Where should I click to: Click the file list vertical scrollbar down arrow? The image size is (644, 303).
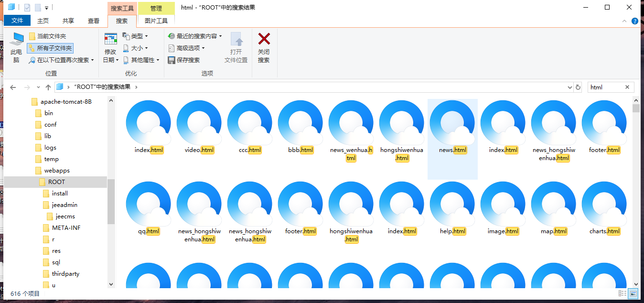pos(636,284)
